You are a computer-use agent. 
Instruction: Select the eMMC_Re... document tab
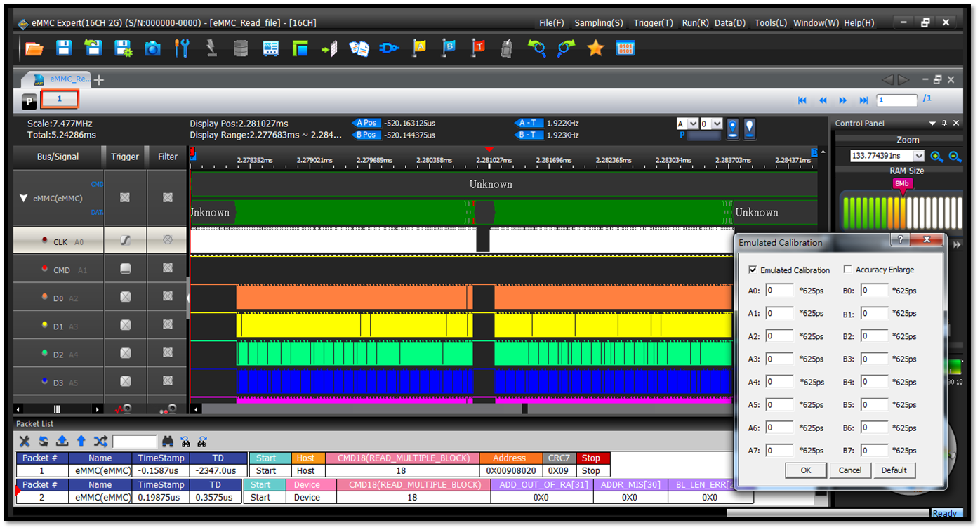(x=62, y=79)
